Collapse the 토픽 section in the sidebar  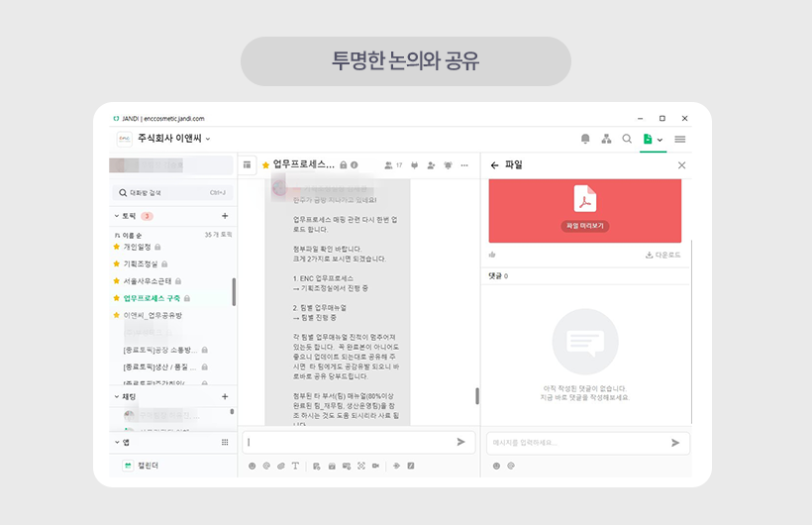pos(116,215)
